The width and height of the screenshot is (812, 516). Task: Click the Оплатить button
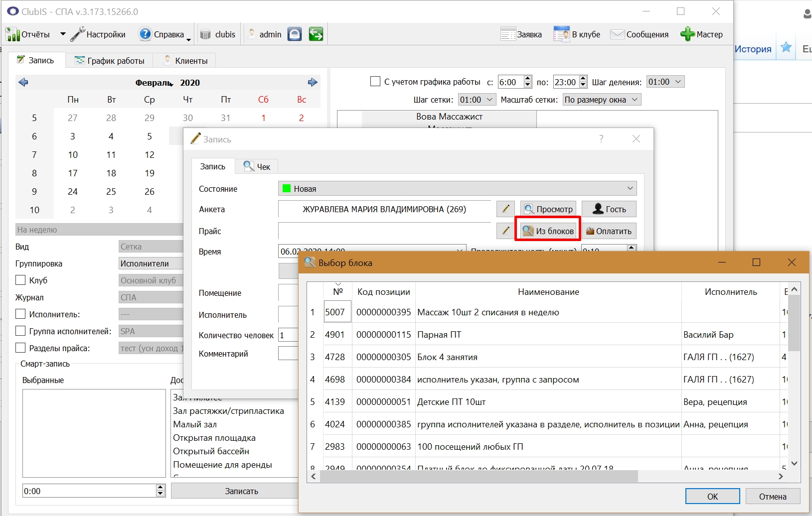pyautogui.click(x=609, y=231)
